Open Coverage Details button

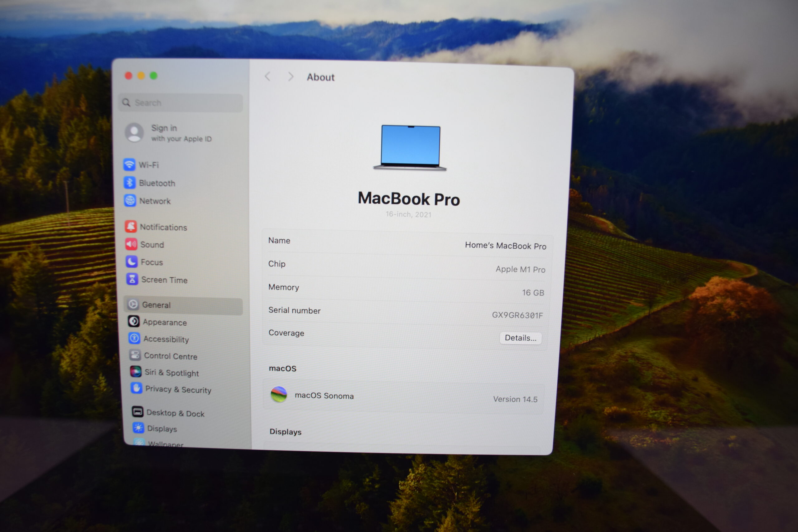[521, 338]
